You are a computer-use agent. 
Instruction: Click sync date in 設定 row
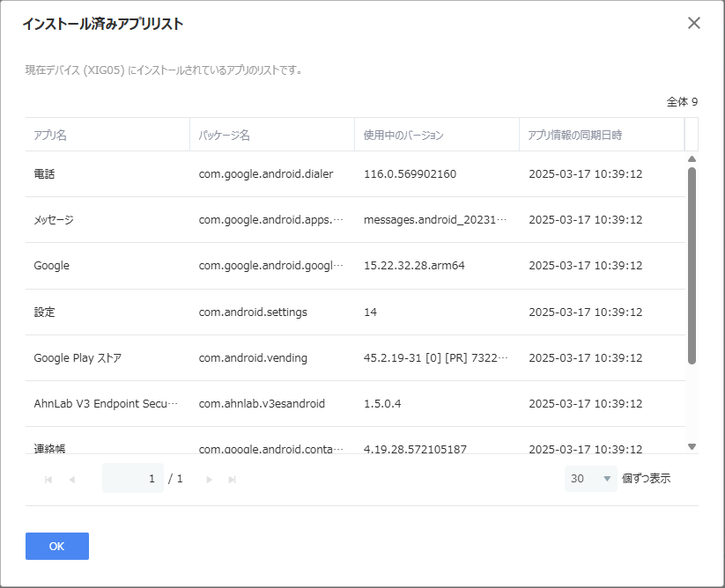pyautogui.click(x=585, y=312)
